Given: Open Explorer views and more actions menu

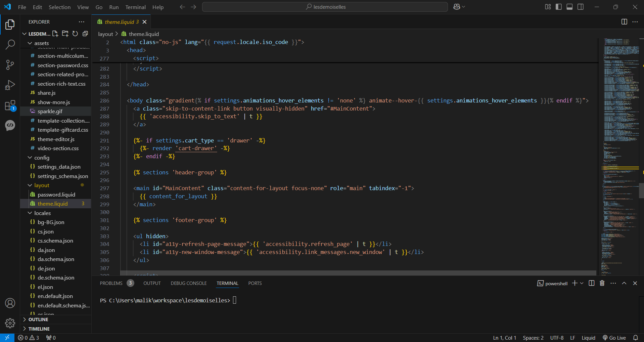Looking at the screenshot, I should coord(82,22).
